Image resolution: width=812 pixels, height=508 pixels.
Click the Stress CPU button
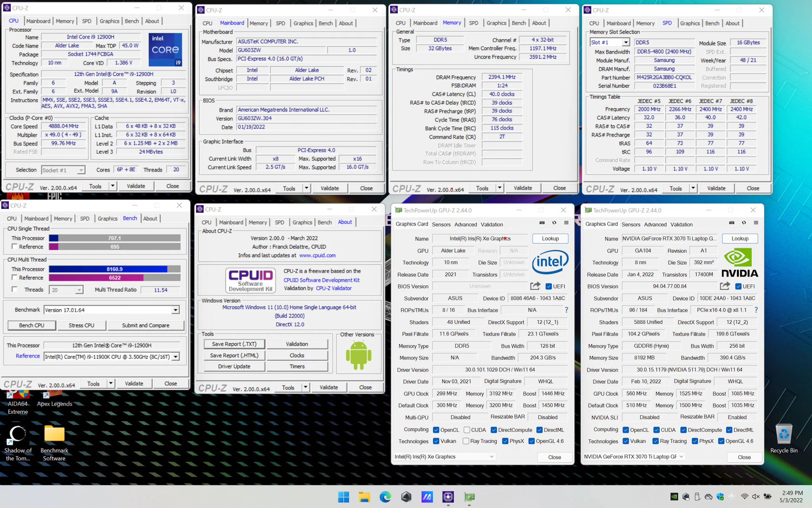tap(81, 325)
